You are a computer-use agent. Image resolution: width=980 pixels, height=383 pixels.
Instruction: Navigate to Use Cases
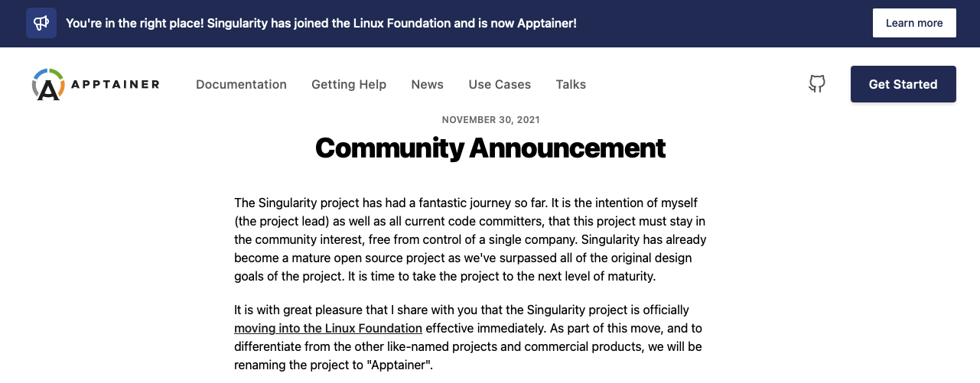point(500,84)
